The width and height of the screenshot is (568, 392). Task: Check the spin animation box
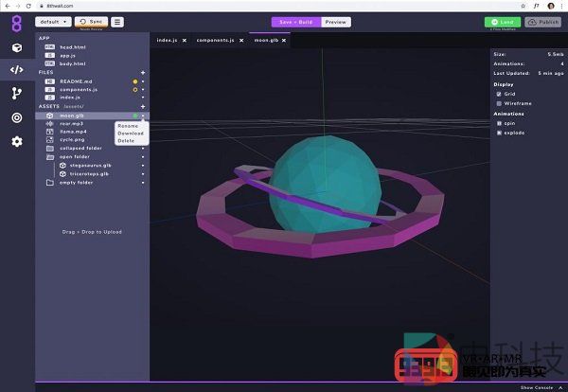pos(500,124)
